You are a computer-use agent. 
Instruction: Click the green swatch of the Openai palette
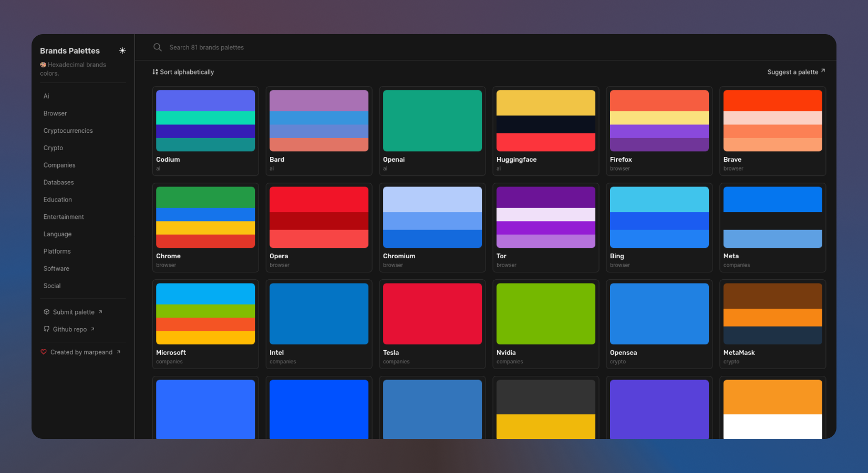click(x=432, y=120)
